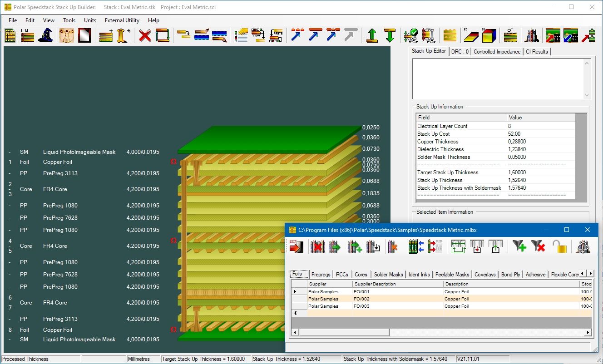Open the Stack Up Wizard
The height and width of the screenshot is (364, 603).
(x=46, y=35)
